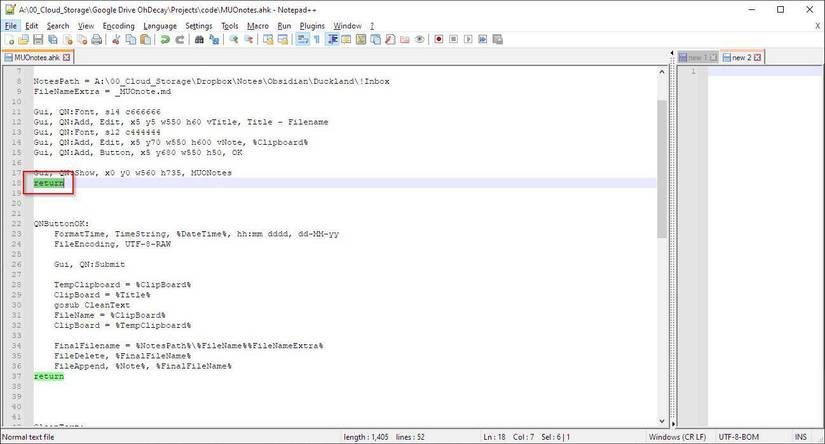The height and width of the screenshot is (444, 825).
Task: Click the macro Playback icon
Action: tap(468, 39)
